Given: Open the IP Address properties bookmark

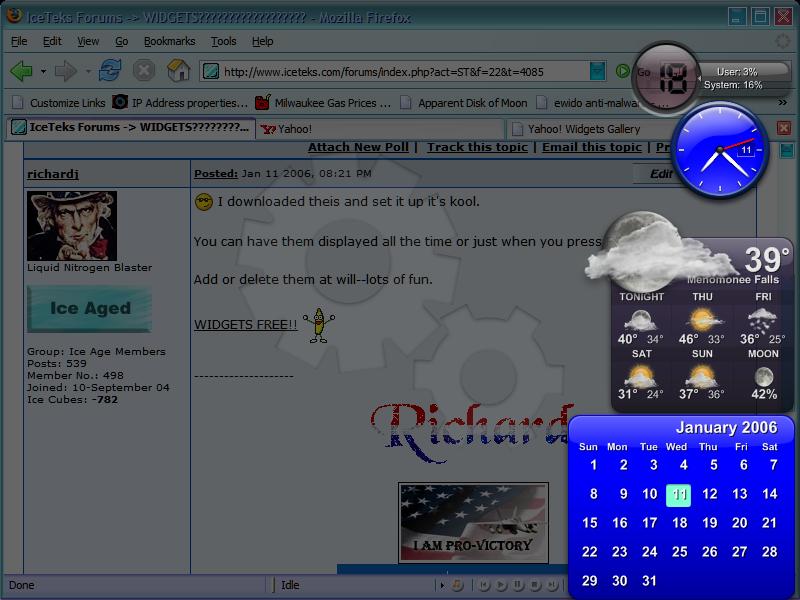Looking at the screenshot, I should click(x=180, y=103).
